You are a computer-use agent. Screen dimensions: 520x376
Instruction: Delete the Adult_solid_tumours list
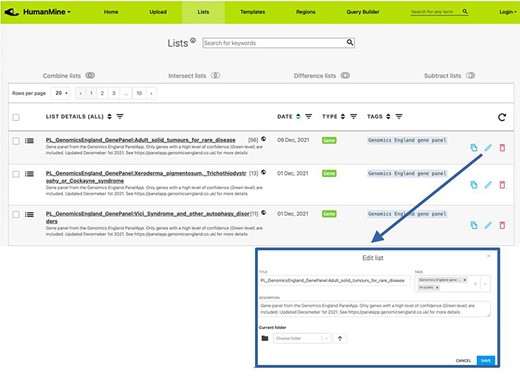pyautogui.click(x=502, y=148)
